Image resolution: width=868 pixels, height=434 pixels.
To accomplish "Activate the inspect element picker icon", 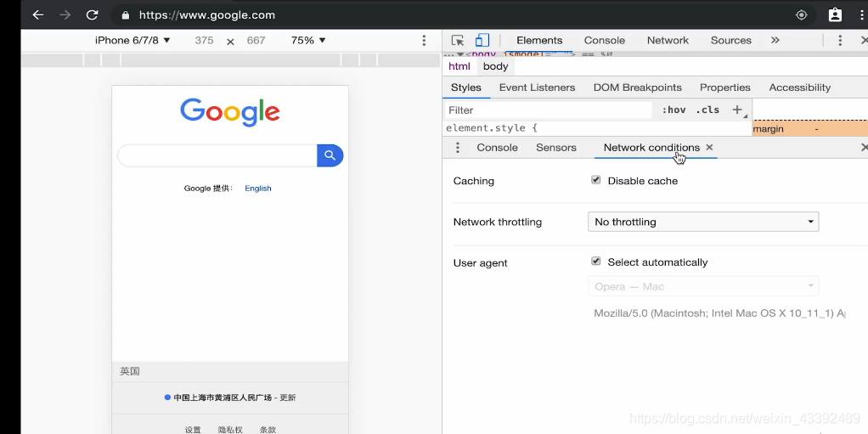I will (457, 41).
